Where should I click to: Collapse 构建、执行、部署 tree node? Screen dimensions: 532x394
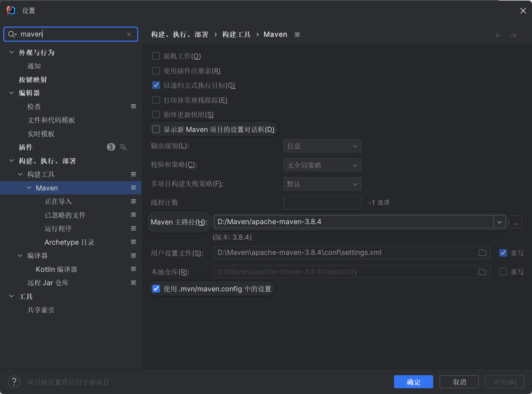coord(12,160)
